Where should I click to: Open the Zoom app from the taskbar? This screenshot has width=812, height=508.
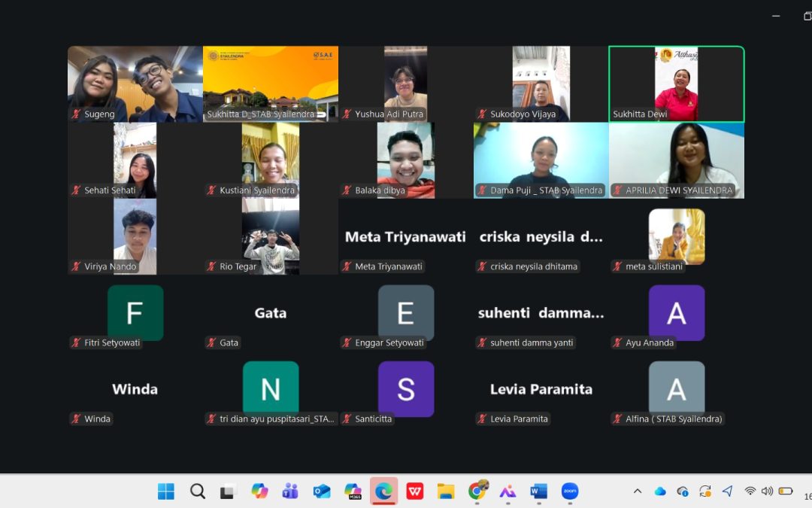point(569,491)
